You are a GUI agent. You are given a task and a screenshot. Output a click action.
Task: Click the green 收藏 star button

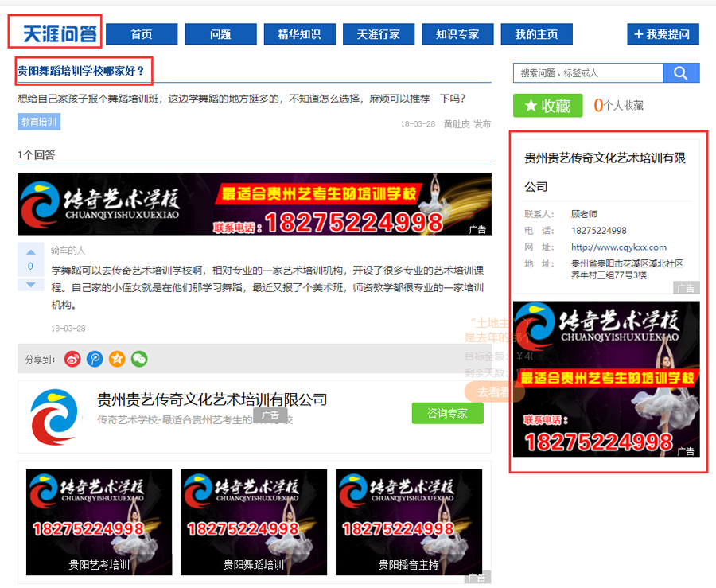pos(548,106)
